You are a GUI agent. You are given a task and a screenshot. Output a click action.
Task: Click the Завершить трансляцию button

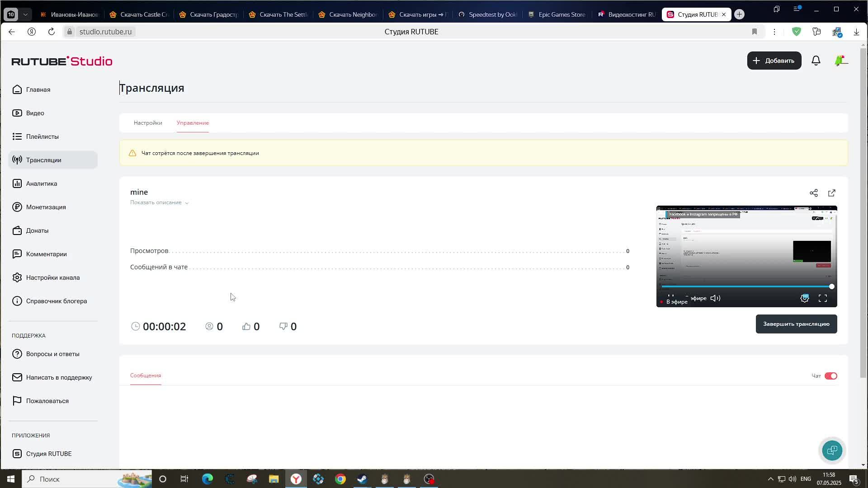(x=796, y=324)
